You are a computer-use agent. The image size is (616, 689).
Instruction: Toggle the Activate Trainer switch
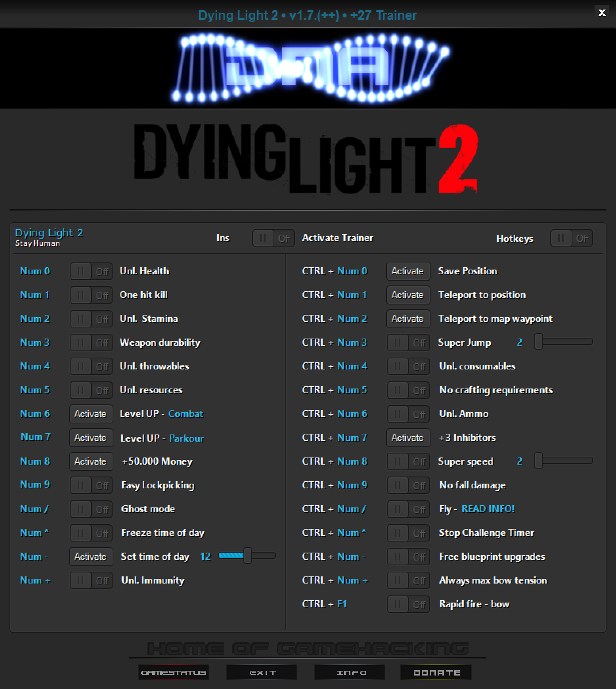(x=274, y=238)
